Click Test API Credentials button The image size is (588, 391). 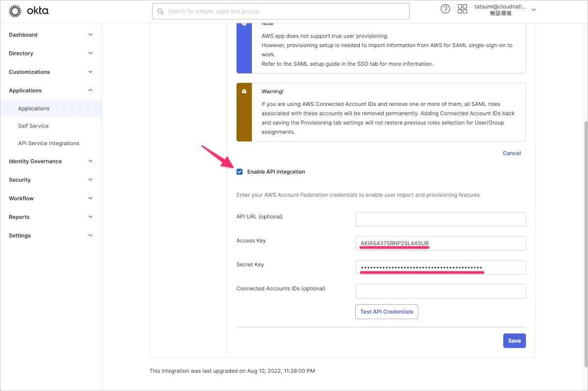point(386,312)
